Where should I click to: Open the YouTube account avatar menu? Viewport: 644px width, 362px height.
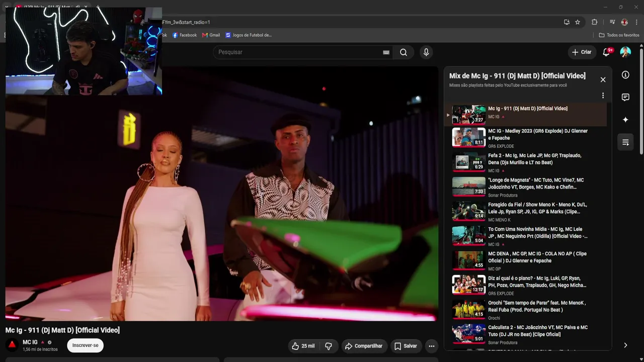[625, 52]
